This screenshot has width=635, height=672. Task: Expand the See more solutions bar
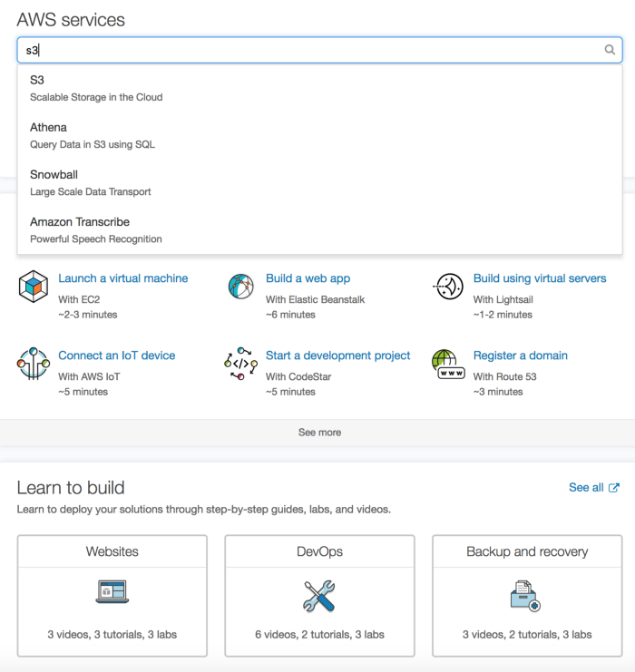coord(319,433)
